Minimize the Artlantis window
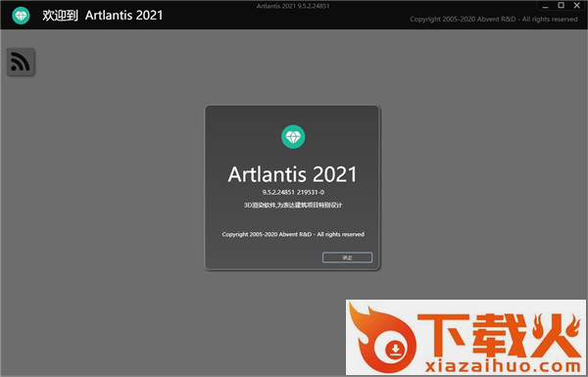This screenshot has height=377, width=588. point(546,6)
